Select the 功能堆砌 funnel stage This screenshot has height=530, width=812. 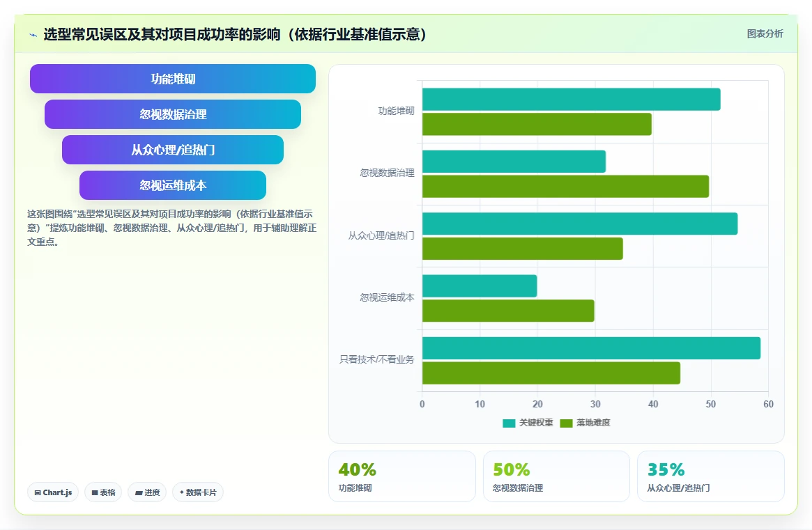173,79
